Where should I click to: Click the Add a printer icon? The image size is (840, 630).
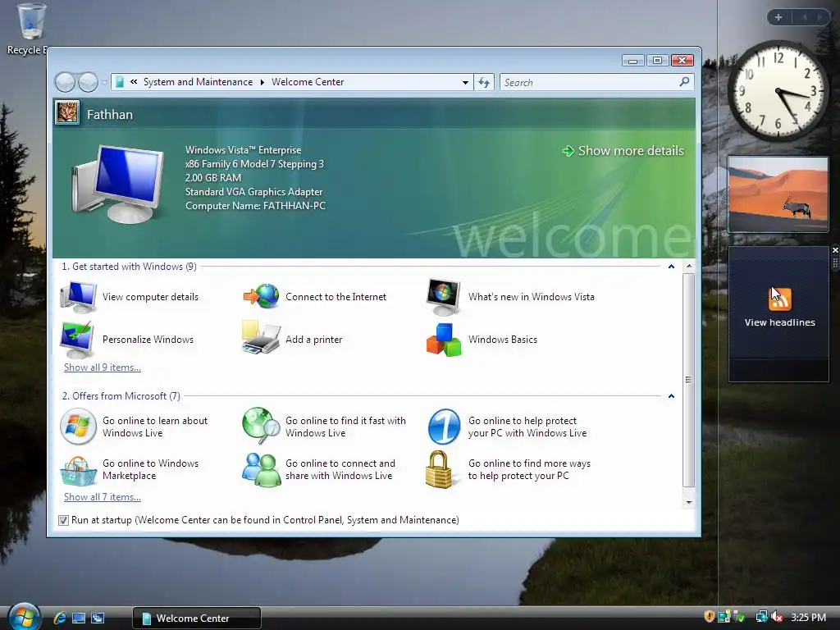click(x=262, y=338)
